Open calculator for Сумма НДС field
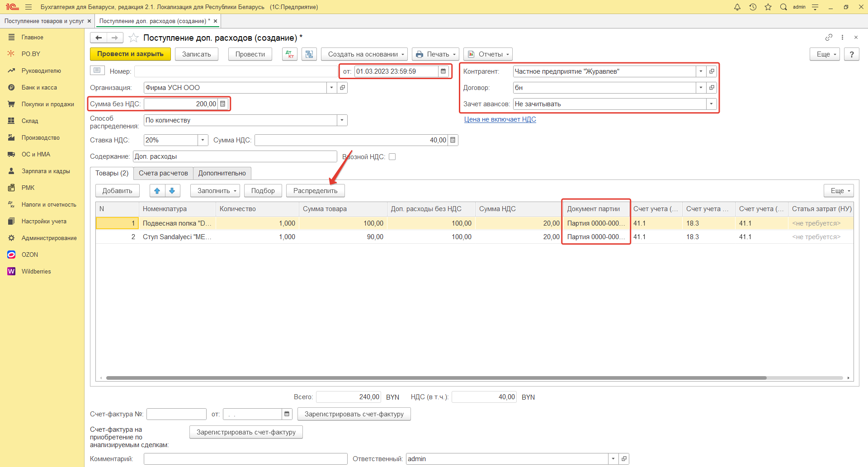The width and height of the screenshot is (868, 467). pos(453,140)
